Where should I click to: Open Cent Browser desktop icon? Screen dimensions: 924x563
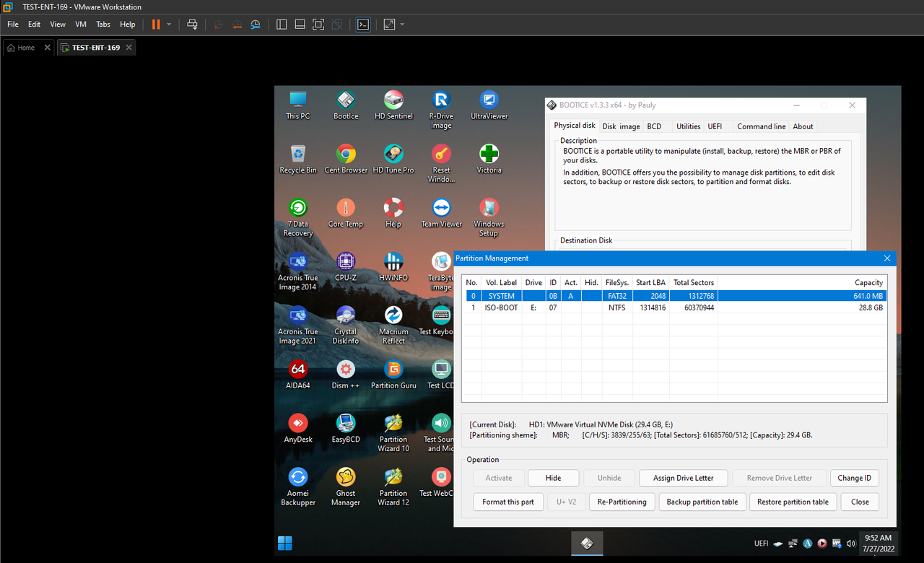pos(346,160)
